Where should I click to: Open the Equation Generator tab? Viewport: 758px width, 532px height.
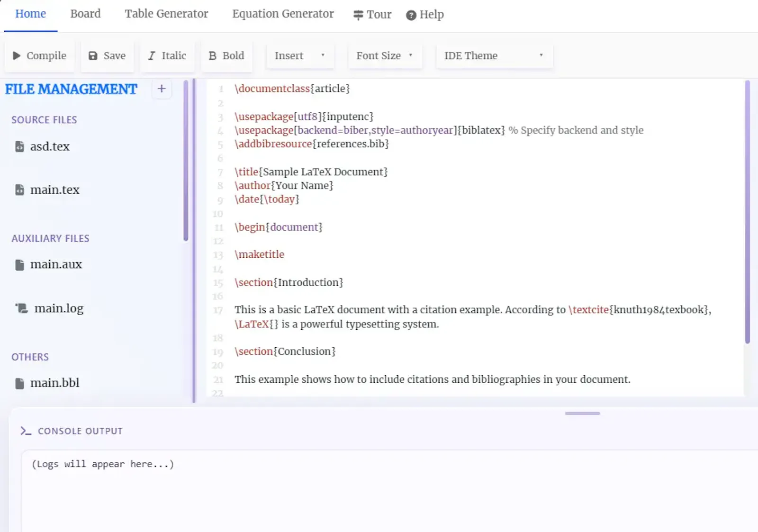[283, 14]
